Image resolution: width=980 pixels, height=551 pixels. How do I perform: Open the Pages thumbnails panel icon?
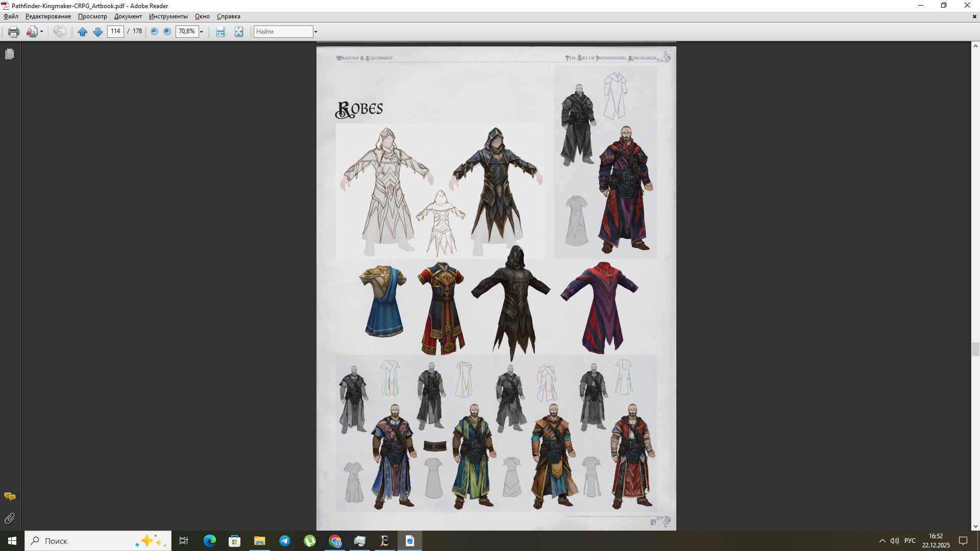click(10, 54)
